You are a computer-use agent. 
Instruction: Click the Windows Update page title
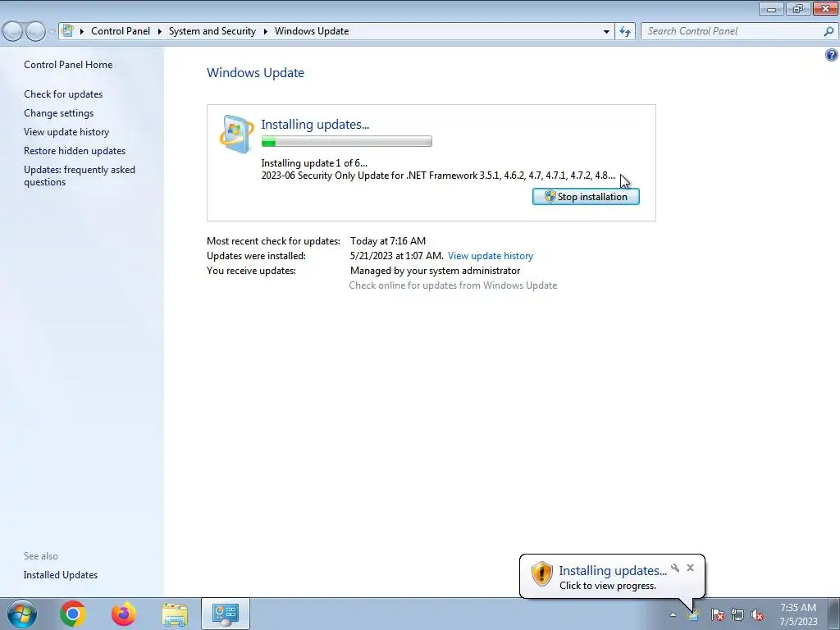tap(256, 73)
